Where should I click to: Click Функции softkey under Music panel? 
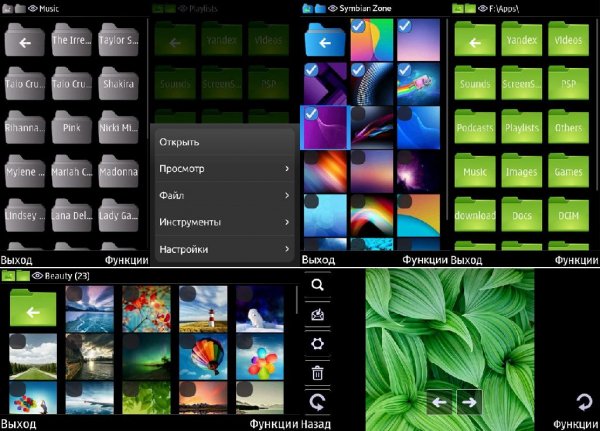point(126,260)
